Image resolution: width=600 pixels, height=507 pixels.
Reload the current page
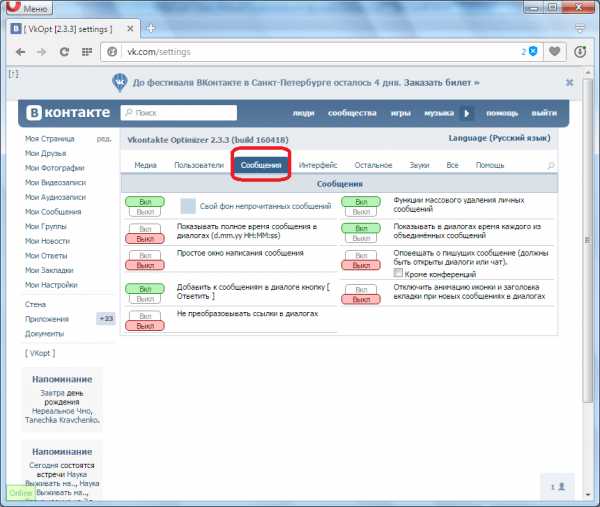(64, 52)
